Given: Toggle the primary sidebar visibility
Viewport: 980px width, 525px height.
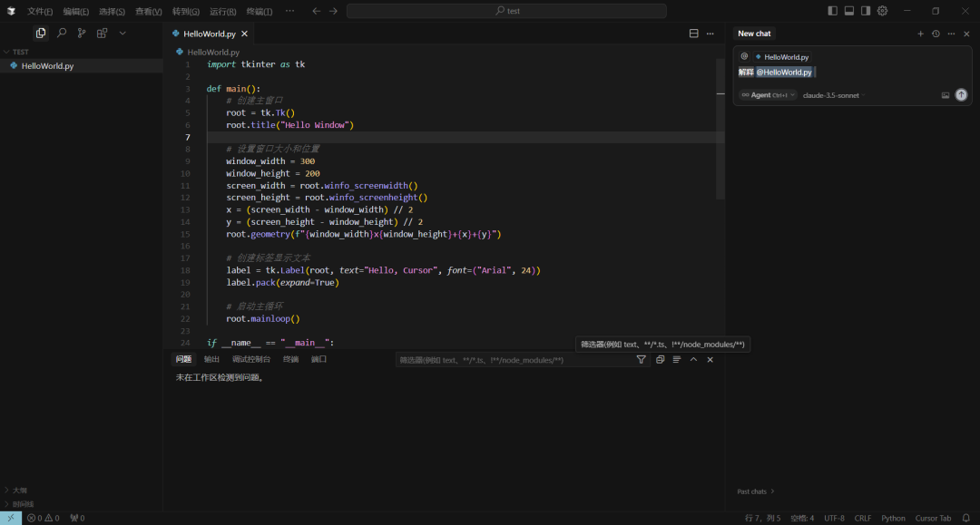Looking at the screenshot, I should point(833,11).
